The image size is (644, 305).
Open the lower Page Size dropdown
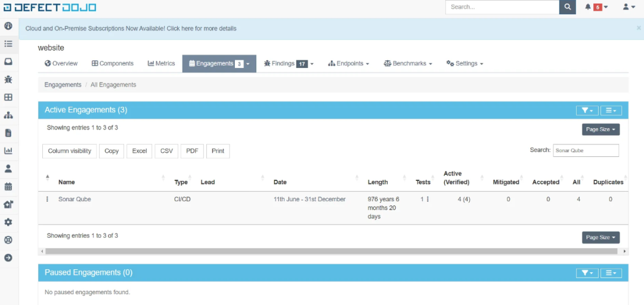(601, 238)
